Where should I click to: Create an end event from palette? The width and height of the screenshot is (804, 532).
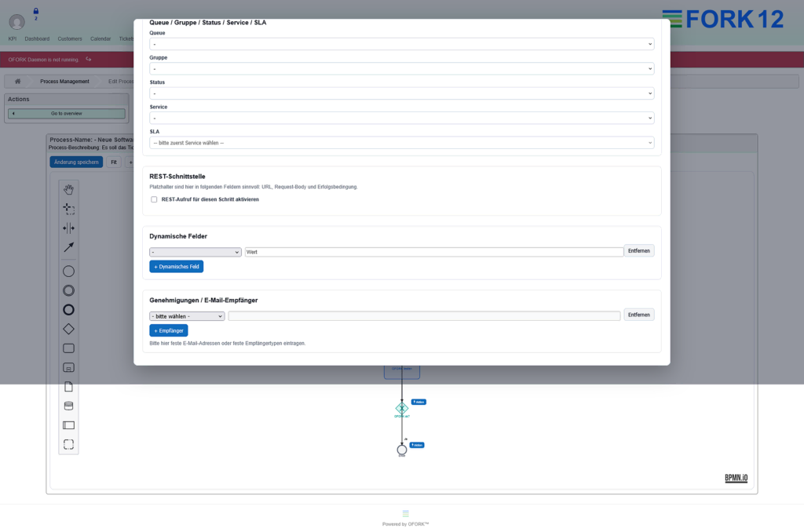tap(68, 310)
